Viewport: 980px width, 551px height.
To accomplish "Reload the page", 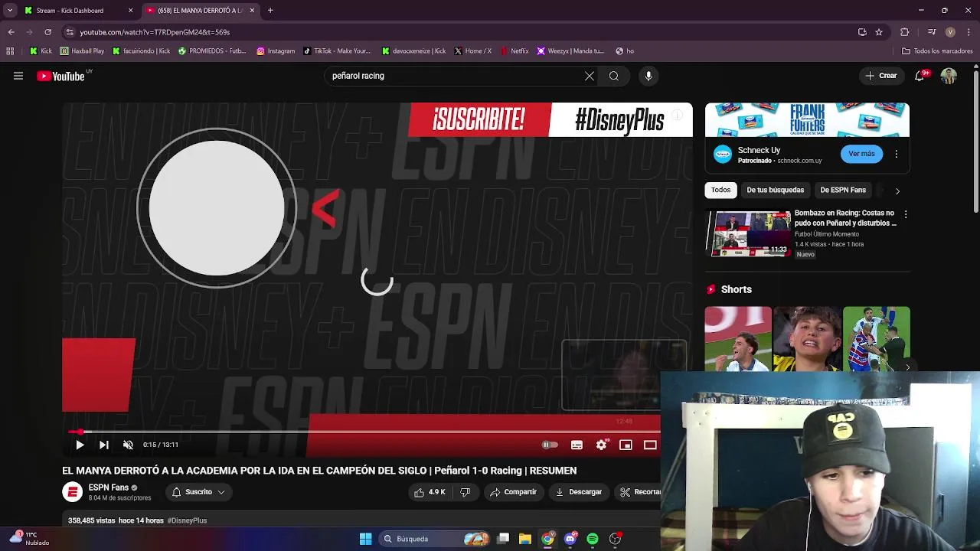I will (x=47, y=32).
